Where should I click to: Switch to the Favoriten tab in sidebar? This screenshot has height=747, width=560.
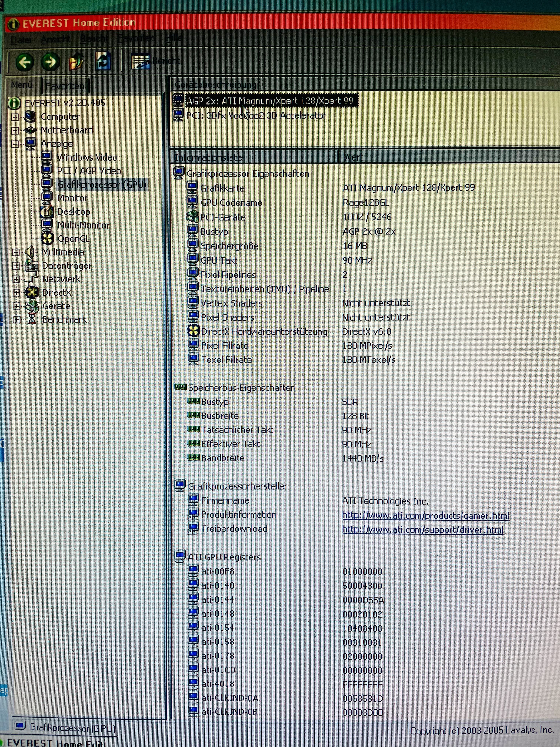65,86
